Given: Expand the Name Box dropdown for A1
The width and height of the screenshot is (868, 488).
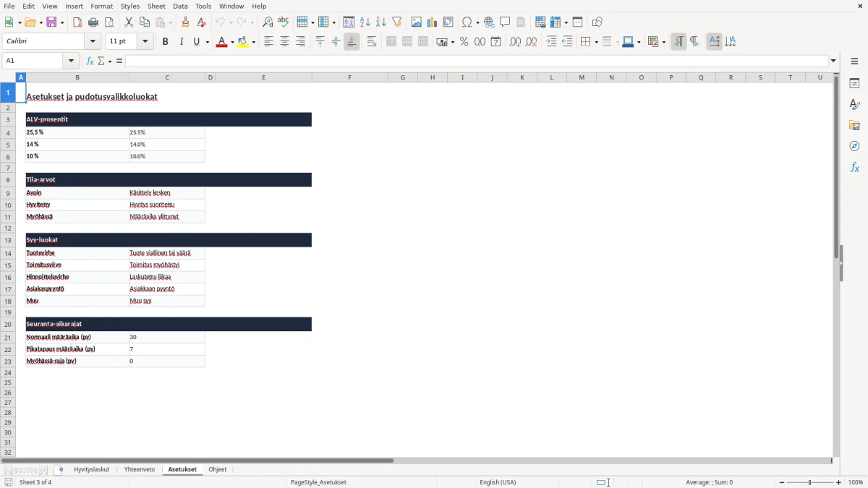Looking at the screenshot, I should [x=74, y=61].
